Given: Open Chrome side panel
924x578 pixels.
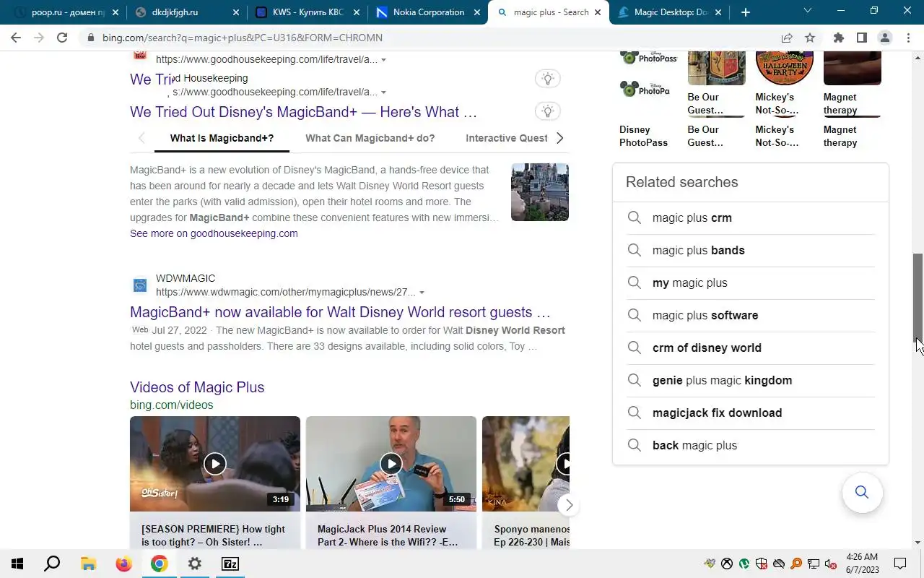Looking at the screenshot, I should click(x=861, y=38).
